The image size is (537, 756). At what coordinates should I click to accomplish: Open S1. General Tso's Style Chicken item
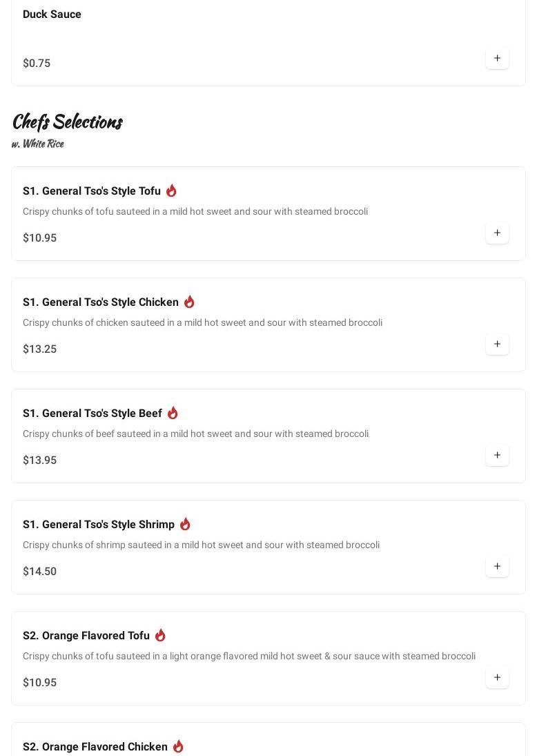pos(101,302)
